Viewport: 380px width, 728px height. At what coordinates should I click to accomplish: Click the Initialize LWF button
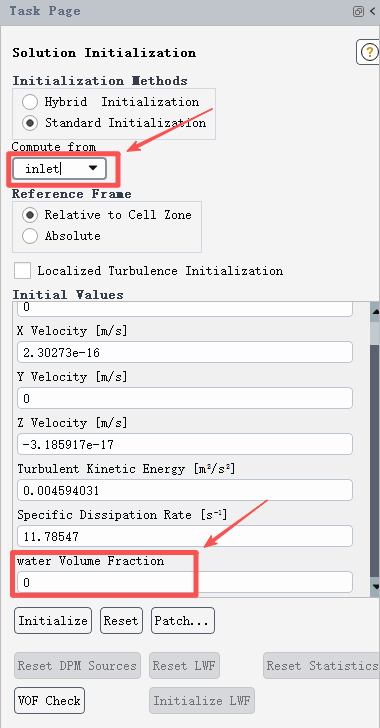coord(202,701)
